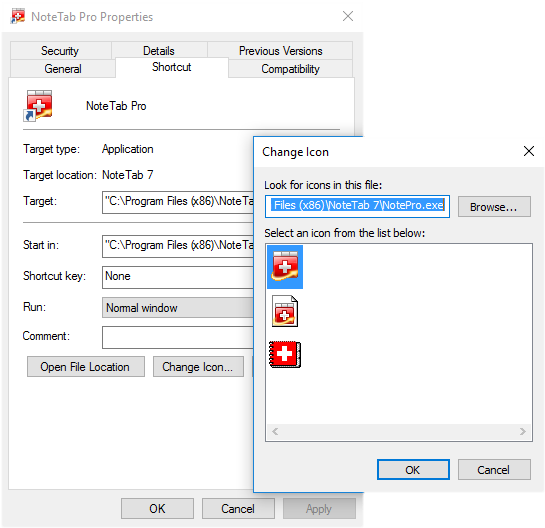This screenshot has width=545, height=528.
Task: Confirm icon choice with OK in Change Icon
Action: (x=413, y=470)
